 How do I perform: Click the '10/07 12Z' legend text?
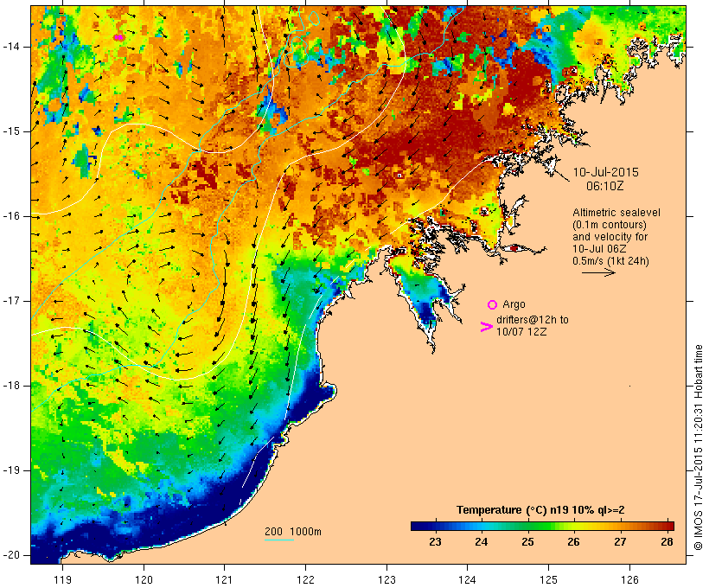(x=521, y=331)
